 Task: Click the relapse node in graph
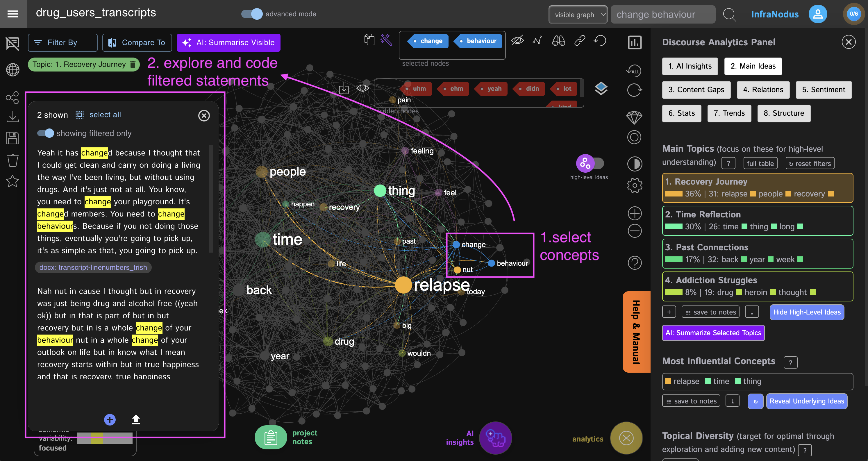pos(403,285)
